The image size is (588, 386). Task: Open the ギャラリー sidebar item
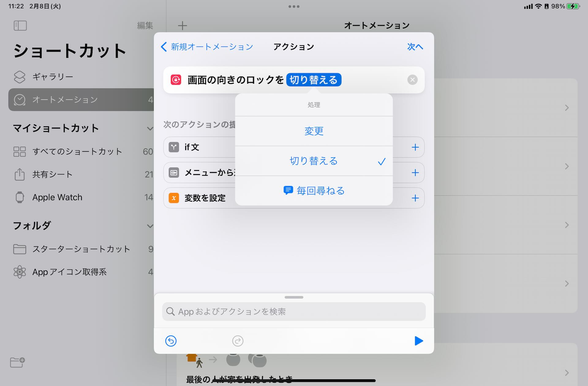point(53,77)
